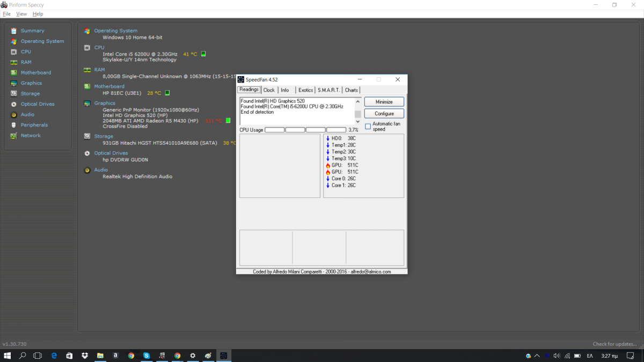Click the Windows 10 Home 64-bit text
644x362 pixels.
[x=133, y=38]
